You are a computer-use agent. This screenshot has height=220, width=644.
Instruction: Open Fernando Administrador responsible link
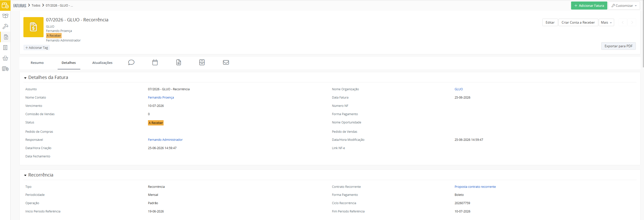click(x=165, y=140)
